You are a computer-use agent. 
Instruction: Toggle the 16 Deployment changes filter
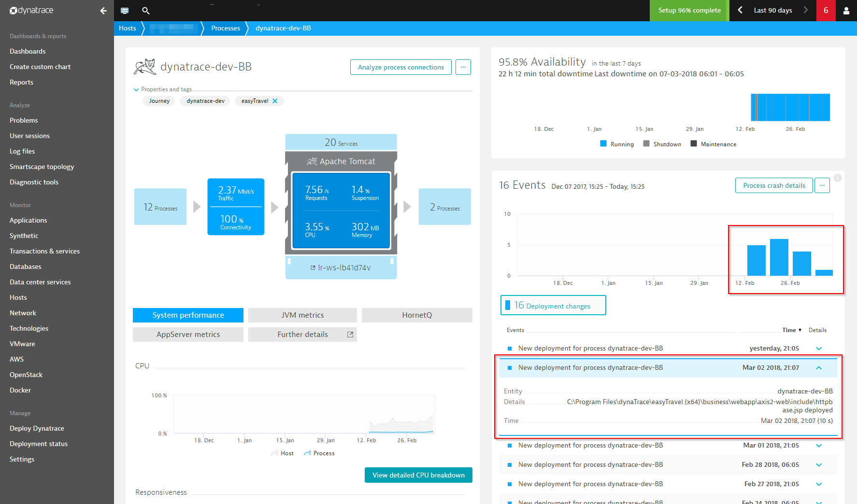tap(553, 305)
